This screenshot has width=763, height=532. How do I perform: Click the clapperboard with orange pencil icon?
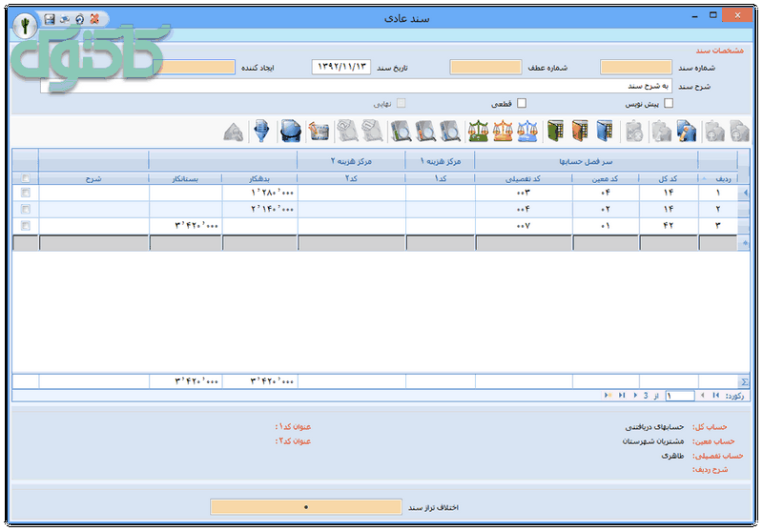click(320, 132)
